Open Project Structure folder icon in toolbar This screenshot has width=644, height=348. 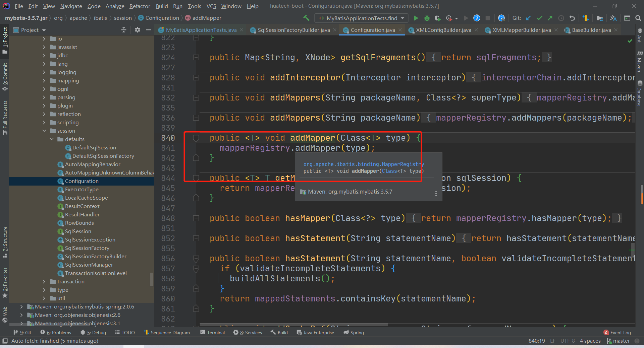click(600, 18)
